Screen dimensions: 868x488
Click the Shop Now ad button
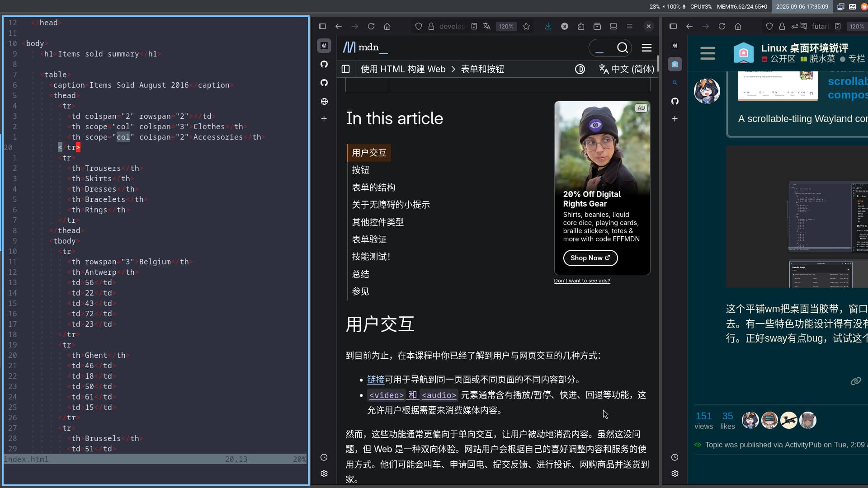click(x=590, y=258)
